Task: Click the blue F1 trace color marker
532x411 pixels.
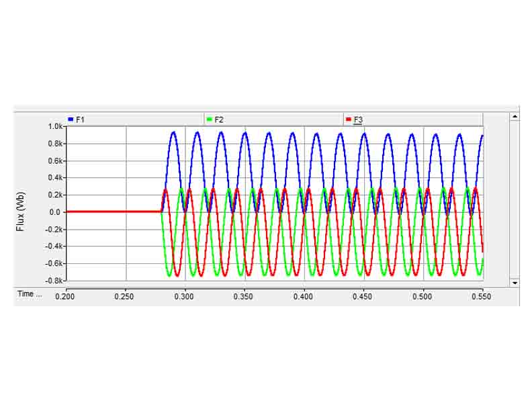Action: coord(71,120)
